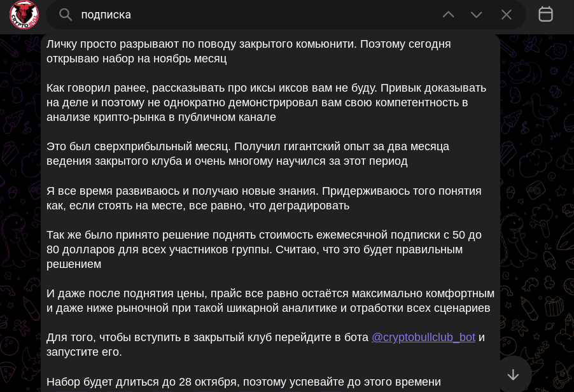Viewport: 574px width, 392px height.
Task: Jump to latest messages with down-arrow button
Action: click(514, 374)
